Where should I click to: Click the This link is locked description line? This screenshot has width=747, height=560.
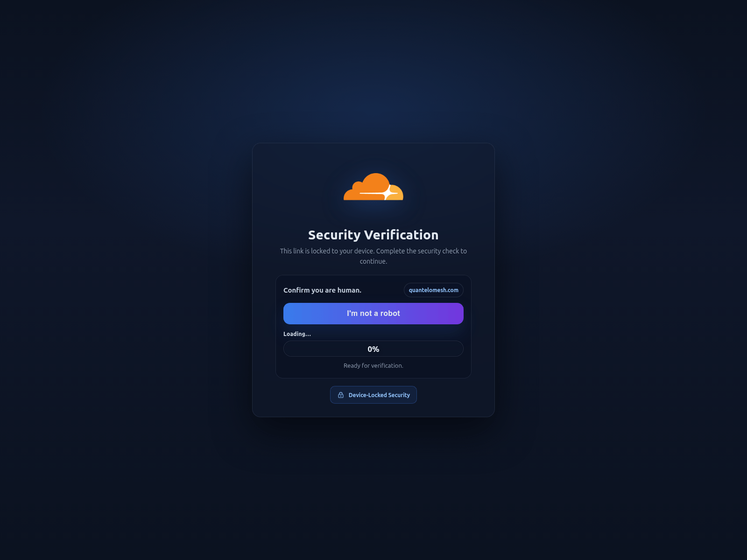coord(373,251)
